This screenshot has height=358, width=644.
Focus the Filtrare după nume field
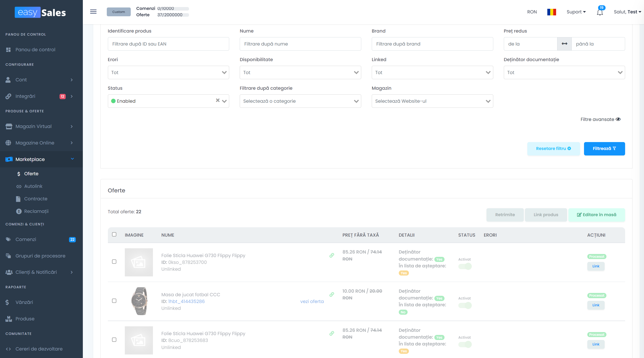[300, 44]
